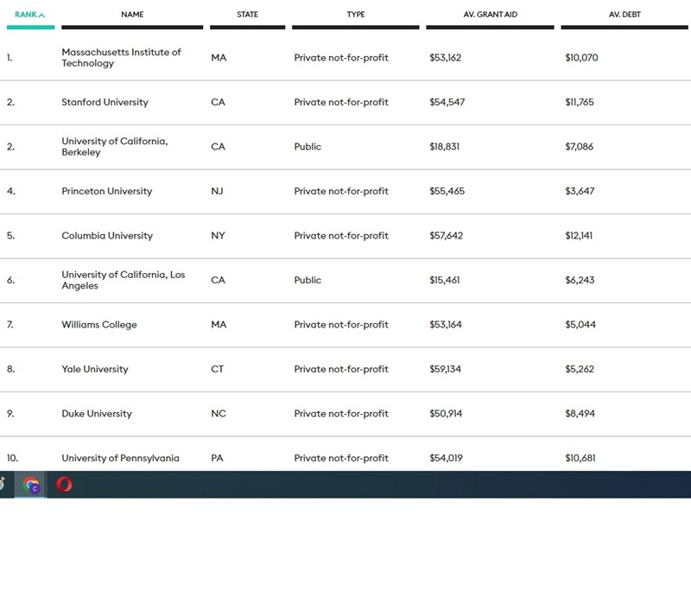
Task: Click Williams College debt $5,044
Action: pos(580,325)
